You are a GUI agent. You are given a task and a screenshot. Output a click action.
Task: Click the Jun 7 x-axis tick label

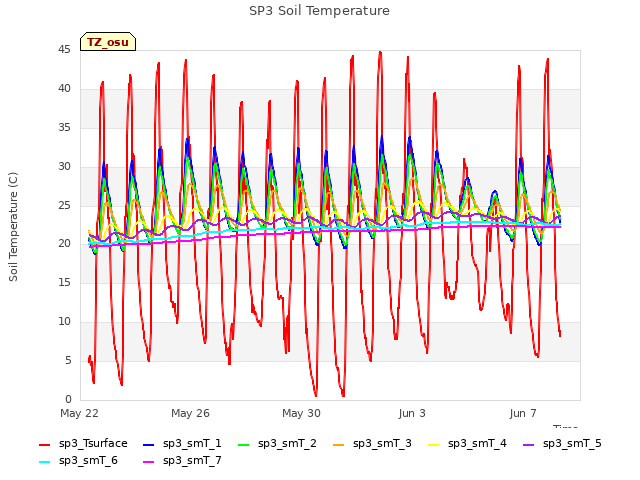(523, 413)
